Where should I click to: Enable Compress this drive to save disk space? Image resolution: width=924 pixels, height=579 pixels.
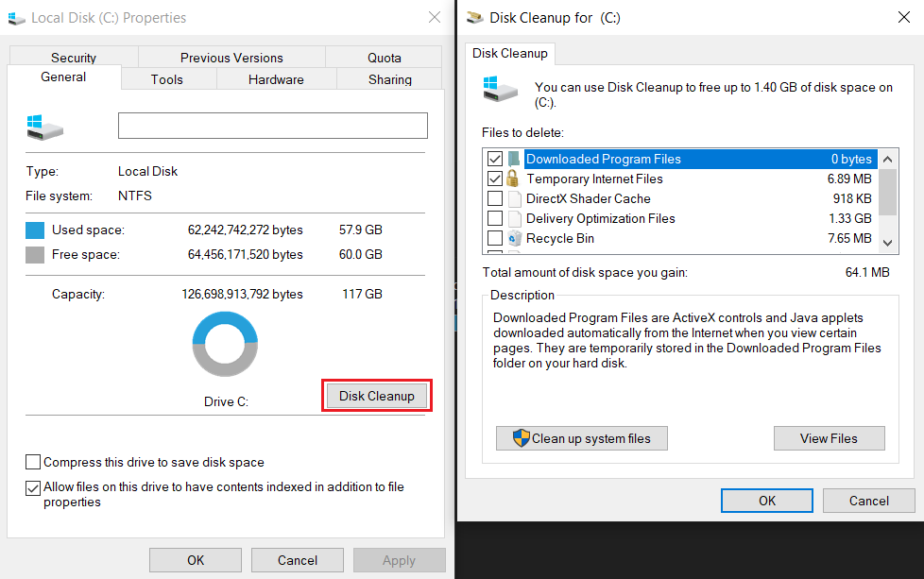click(x=33, y=463)
